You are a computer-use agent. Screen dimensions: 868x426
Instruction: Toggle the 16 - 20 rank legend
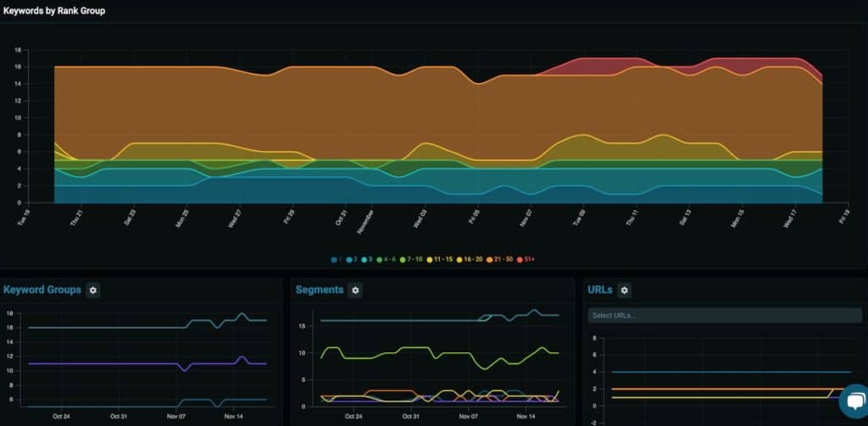pos(470,259)
